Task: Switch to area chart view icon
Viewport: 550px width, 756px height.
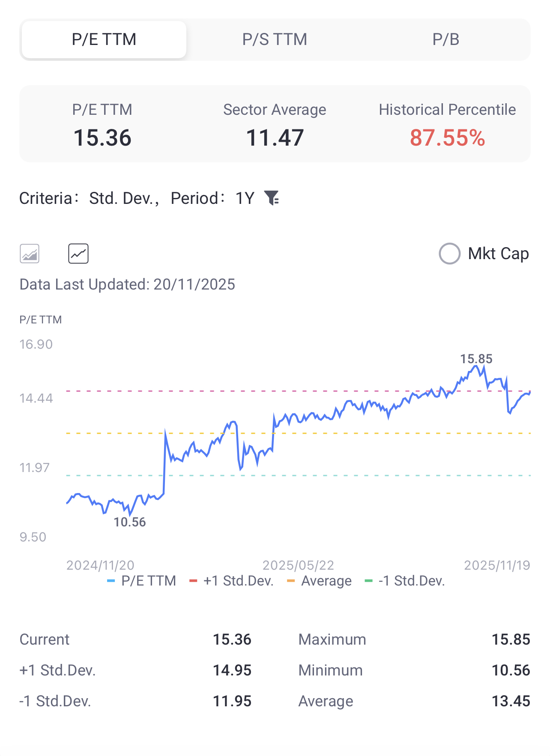Action: 30,254
